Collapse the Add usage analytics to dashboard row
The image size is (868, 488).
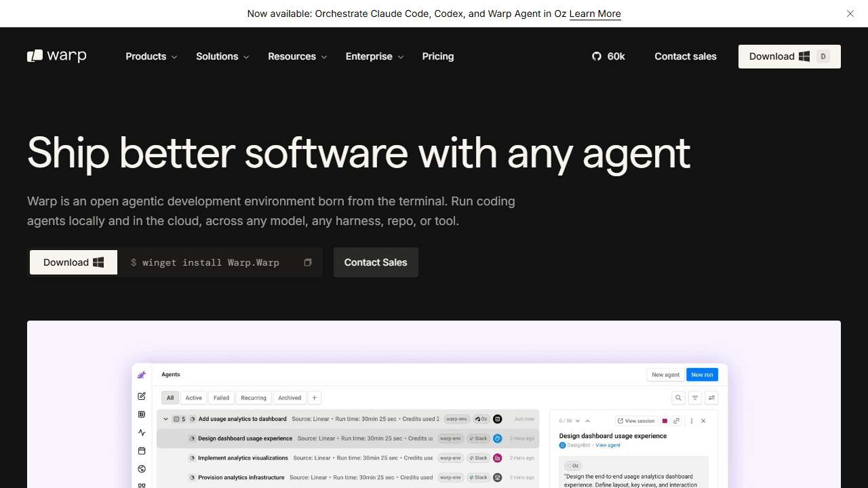[x=165, y=419]
